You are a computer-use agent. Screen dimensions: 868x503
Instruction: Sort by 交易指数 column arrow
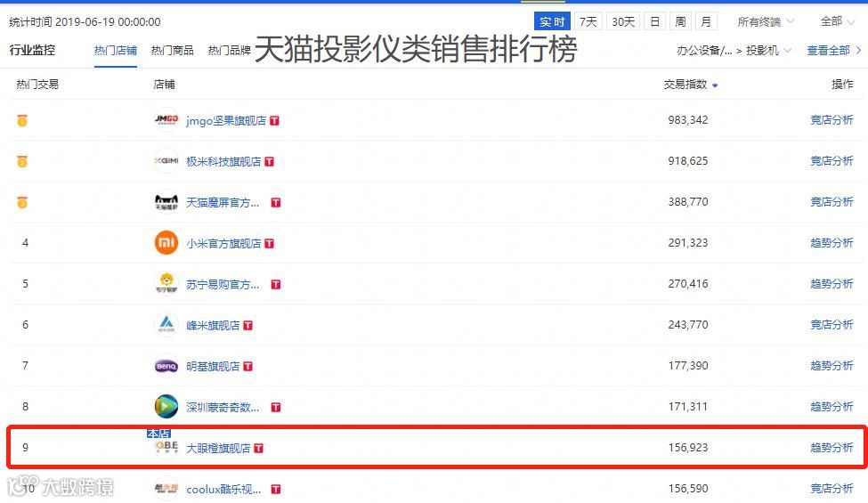click(x=715, y=85)
